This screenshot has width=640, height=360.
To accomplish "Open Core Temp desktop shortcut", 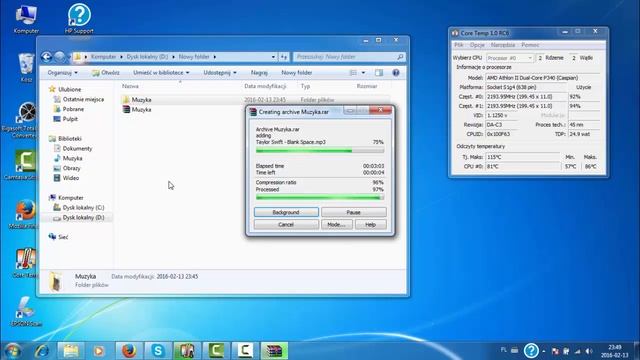I will (25, 263).
